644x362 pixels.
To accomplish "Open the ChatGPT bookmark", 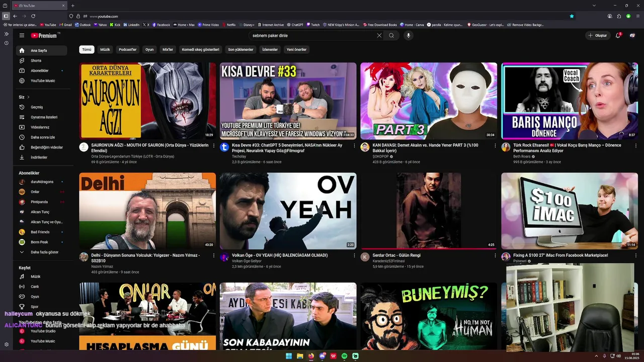I will 295,25.
